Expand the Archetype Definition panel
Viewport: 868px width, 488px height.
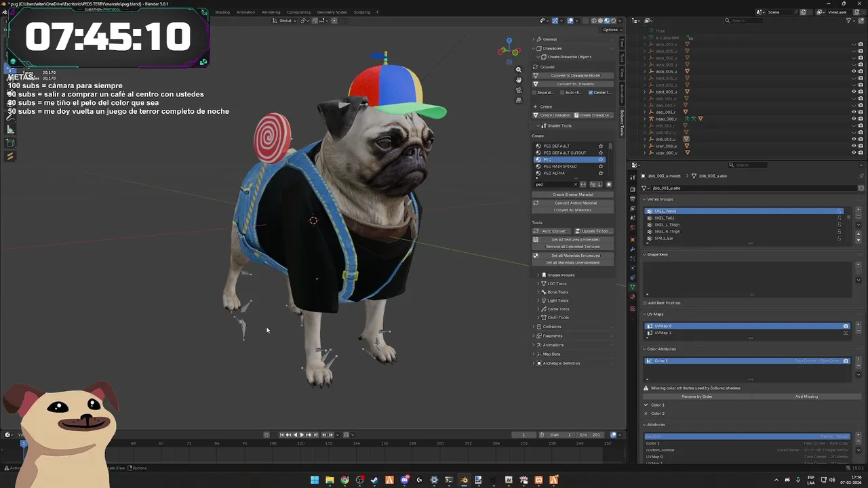534,363
